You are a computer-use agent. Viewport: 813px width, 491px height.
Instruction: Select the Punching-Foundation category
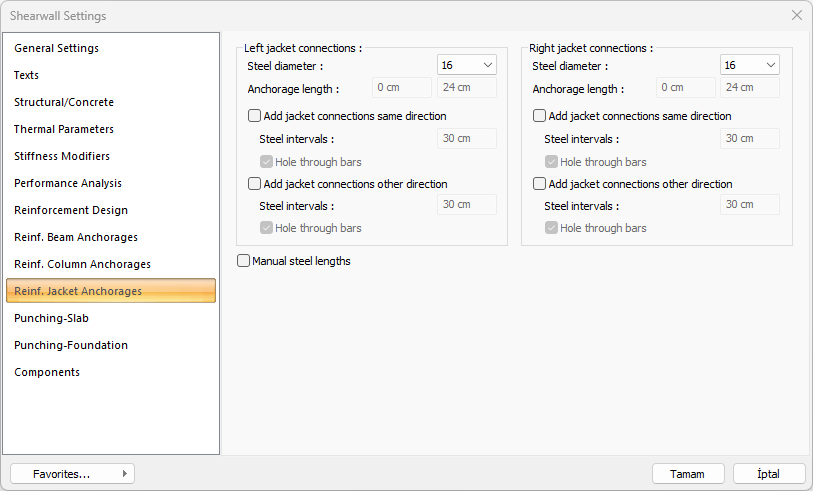coord(71,345)
